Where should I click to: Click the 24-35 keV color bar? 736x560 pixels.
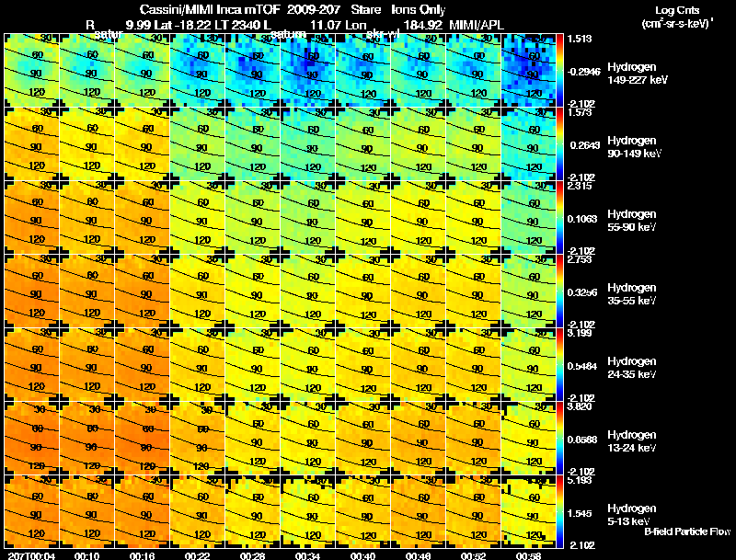(559, 364)
